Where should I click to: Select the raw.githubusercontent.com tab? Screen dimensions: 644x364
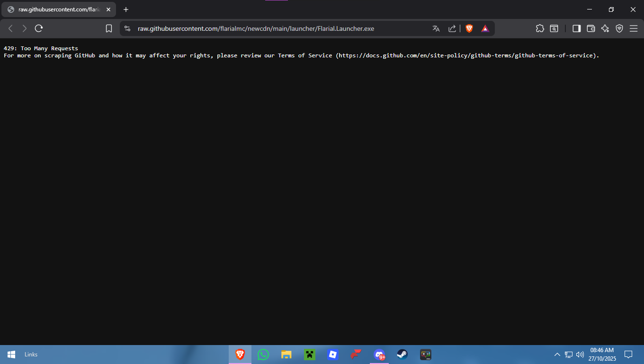[x=59, y=9]
